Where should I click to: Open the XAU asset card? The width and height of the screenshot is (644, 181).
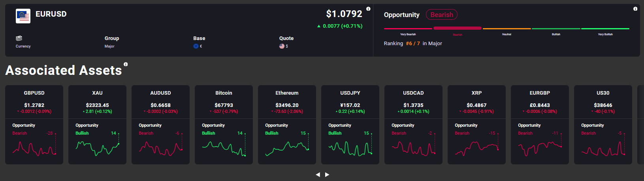(x=97, y=125)
